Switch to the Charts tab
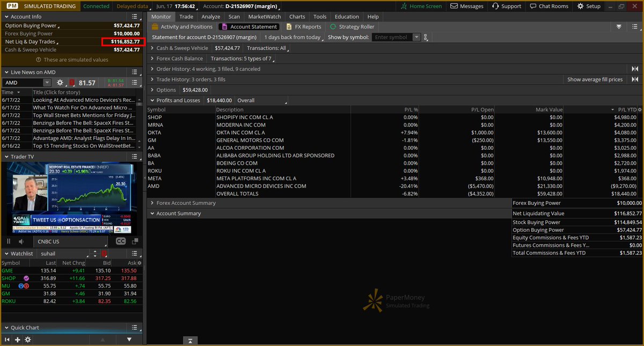The image size is (644, 346). (297, 17)
